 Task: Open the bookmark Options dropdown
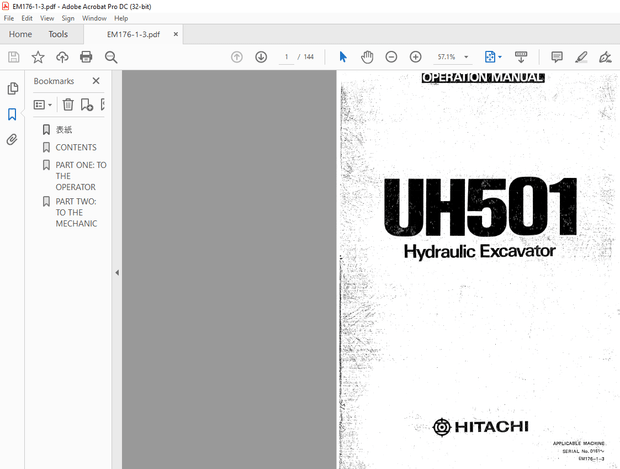click(x=43, y=105)
